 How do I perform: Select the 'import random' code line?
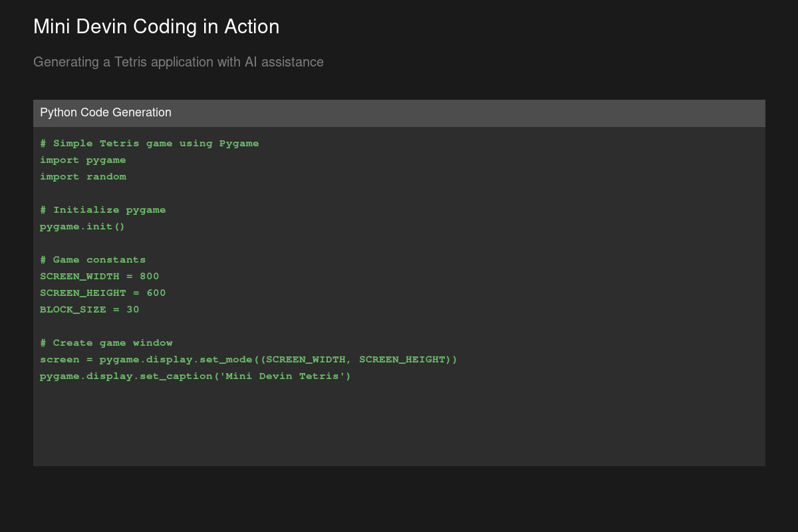coord(83,177)
